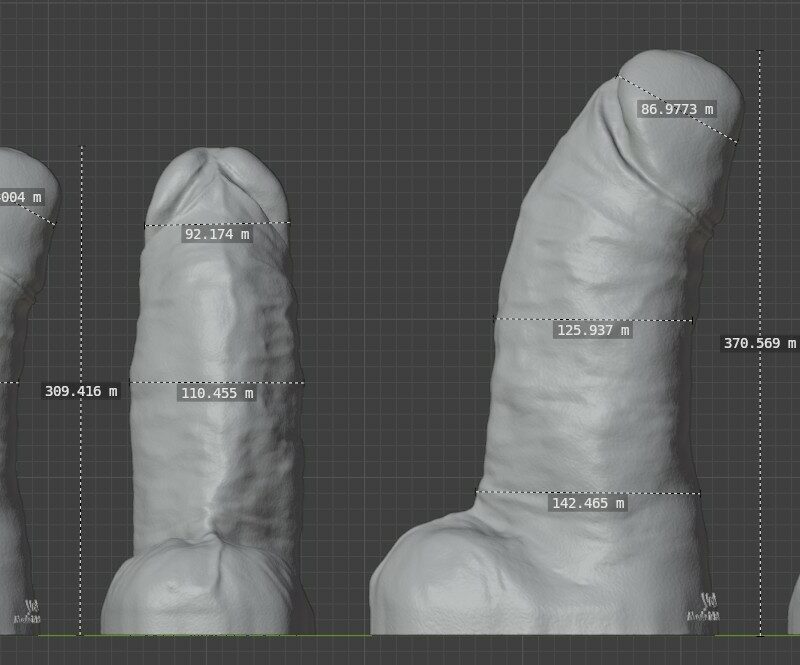Click the watermark logo on the left-edge mesh

pos(27,609)
